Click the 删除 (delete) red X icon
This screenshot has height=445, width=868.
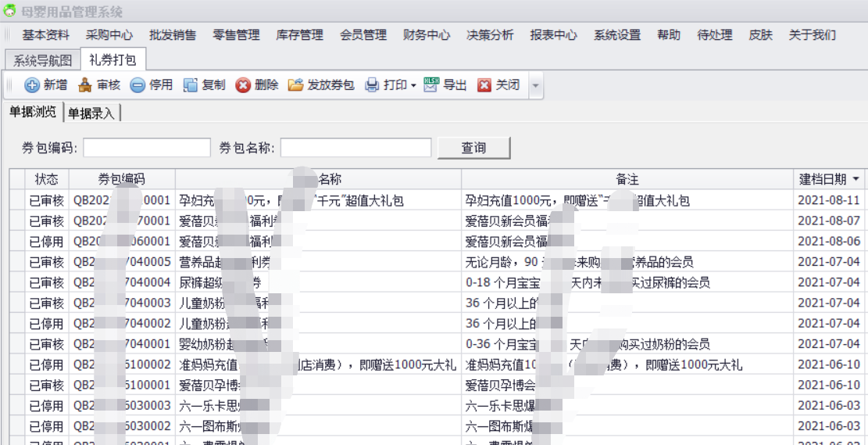pos(242,84)
